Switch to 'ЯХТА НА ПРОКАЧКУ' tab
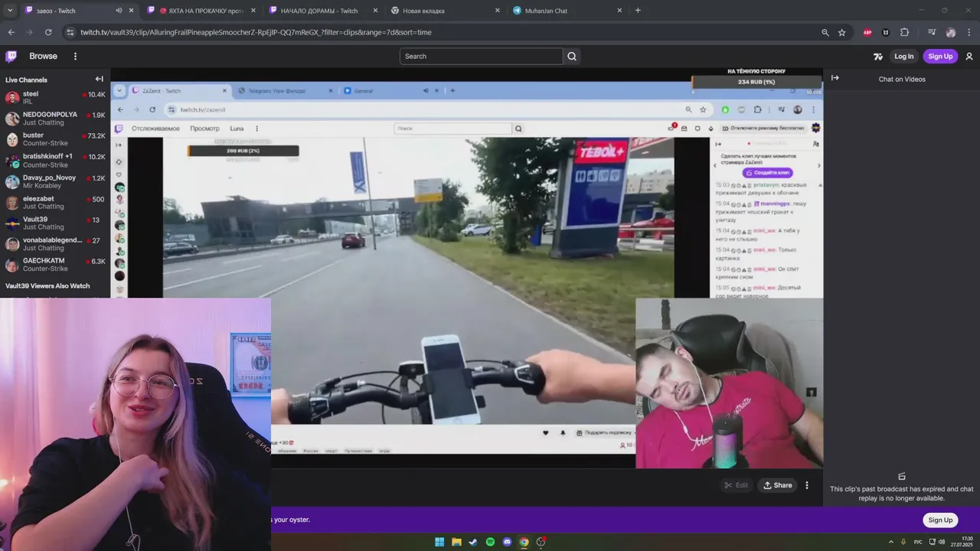The width and height of the screenshot is (980, 551). (x=200, y=11)
